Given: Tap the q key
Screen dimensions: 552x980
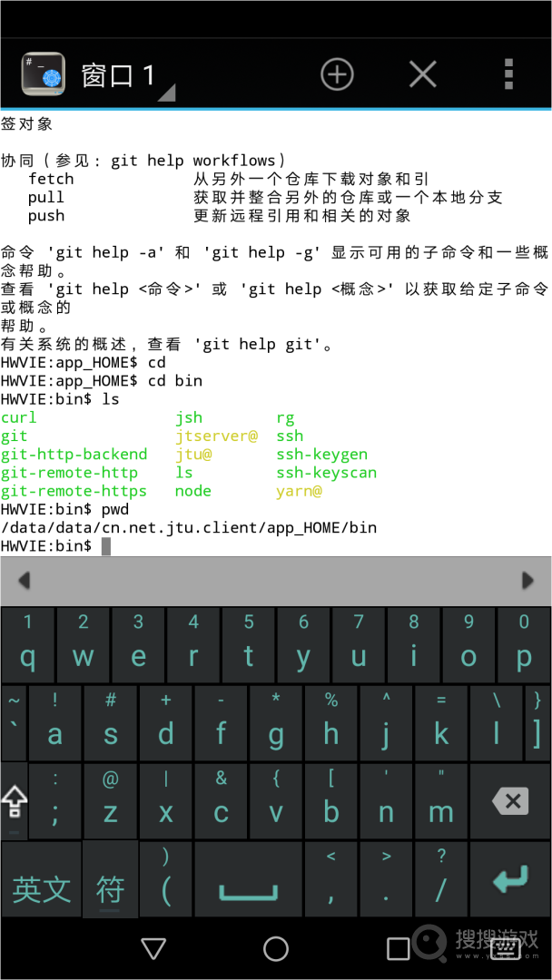Looking at the screenshot, I should click(27, 644).
